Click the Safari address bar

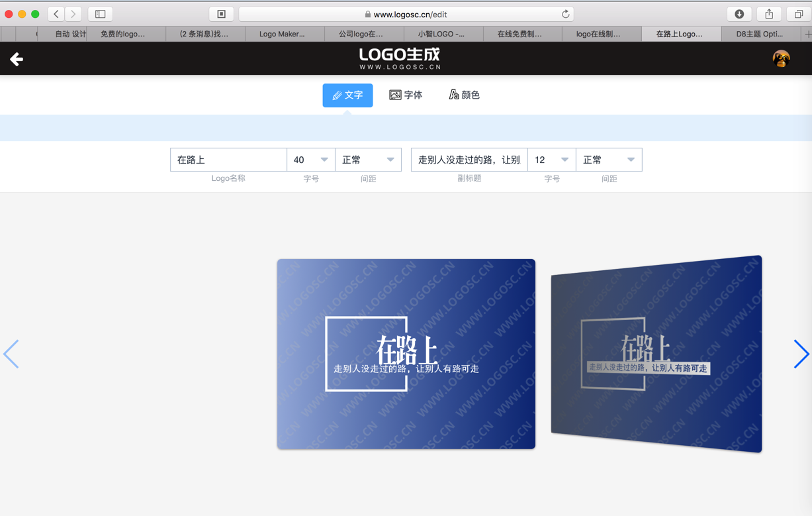pyautogui.click(x=406, y=14)
